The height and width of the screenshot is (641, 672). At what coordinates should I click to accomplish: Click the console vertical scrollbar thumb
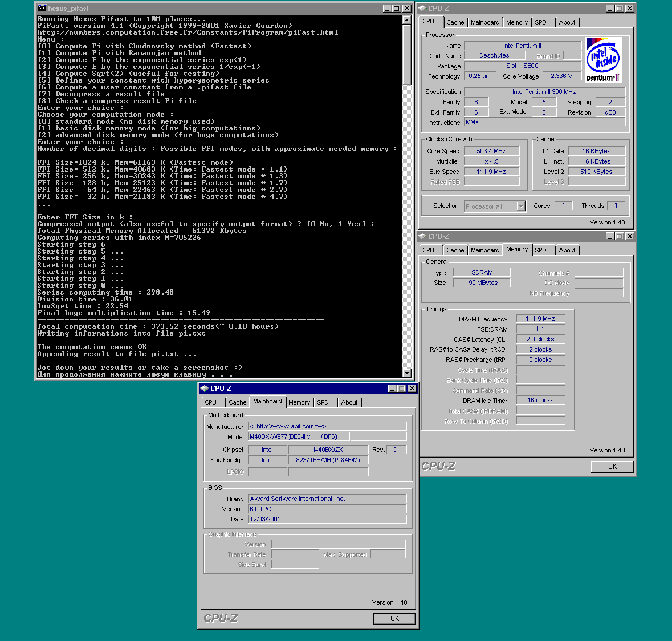pos(407,55)
